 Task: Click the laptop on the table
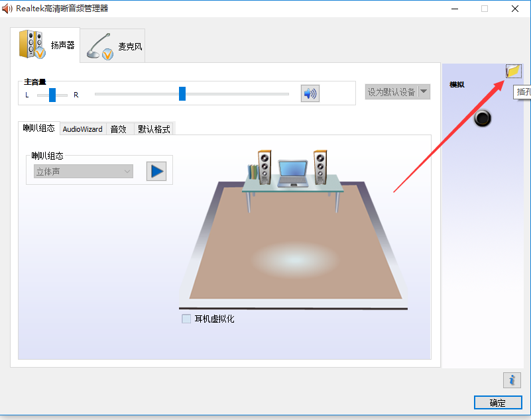point(293,174)
